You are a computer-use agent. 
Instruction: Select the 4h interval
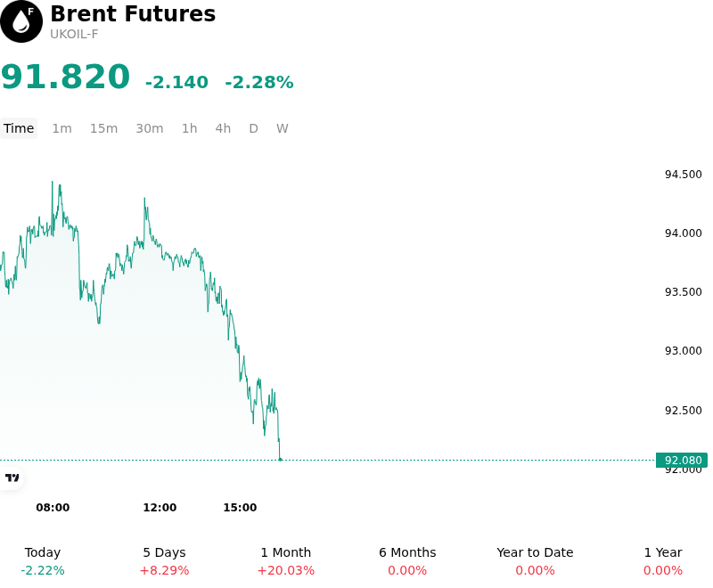click(x=223, y=128)
